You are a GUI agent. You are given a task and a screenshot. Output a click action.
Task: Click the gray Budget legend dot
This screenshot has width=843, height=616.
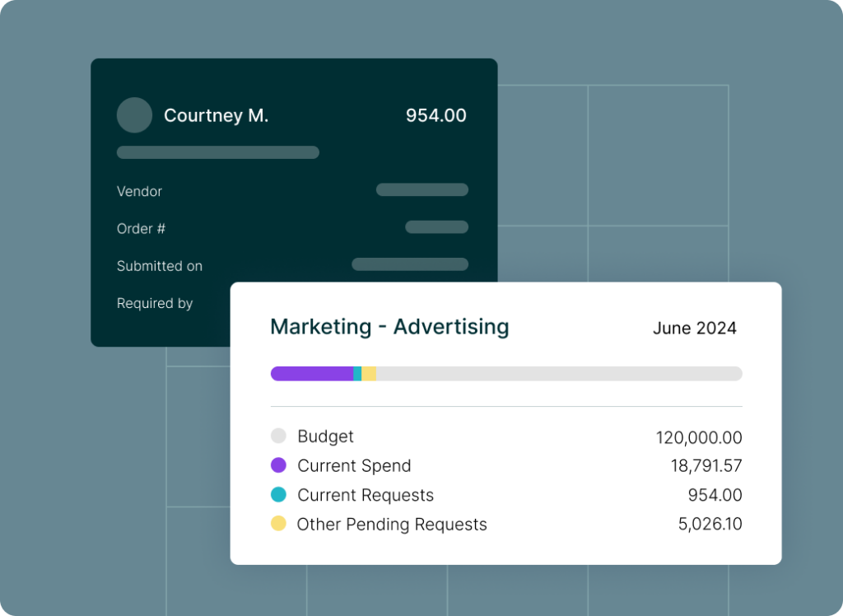coord(278,436)
